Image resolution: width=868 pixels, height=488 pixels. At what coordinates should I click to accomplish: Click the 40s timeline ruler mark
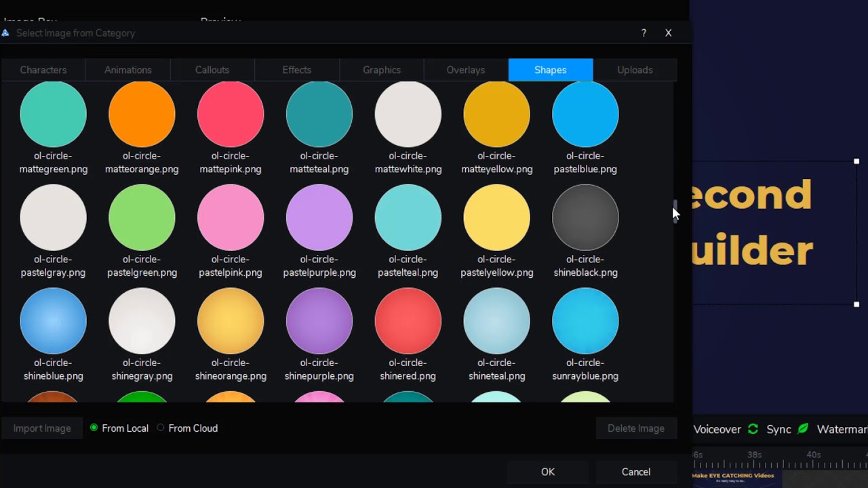coord(814,455)
